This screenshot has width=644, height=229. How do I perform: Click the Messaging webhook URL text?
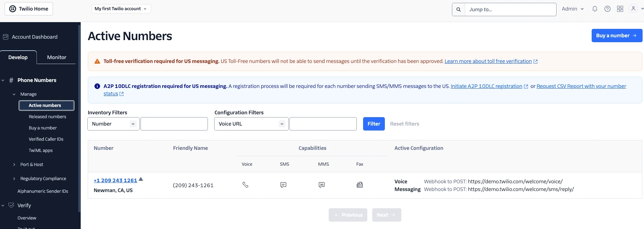pos(521,189)
